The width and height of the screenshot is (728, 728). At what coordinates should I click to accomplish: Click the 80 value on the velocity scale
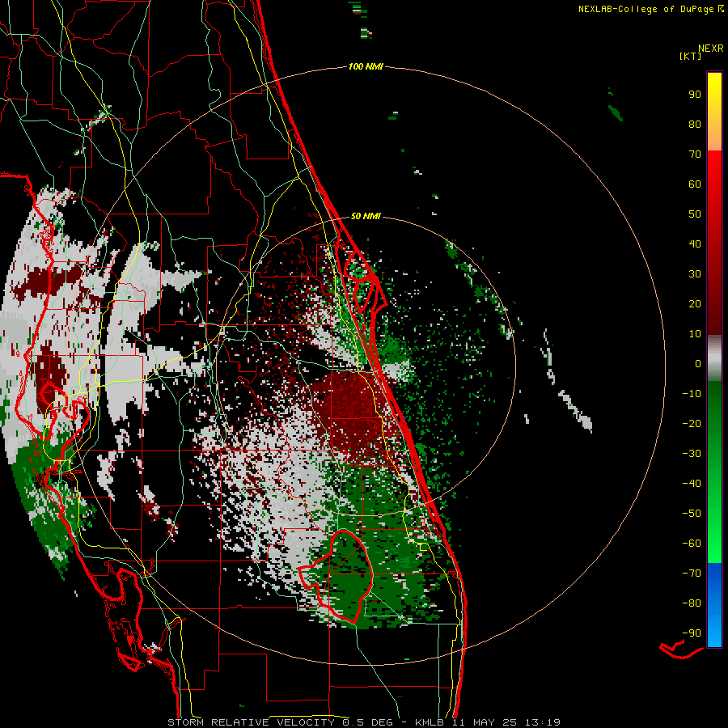tap(695, 125)
